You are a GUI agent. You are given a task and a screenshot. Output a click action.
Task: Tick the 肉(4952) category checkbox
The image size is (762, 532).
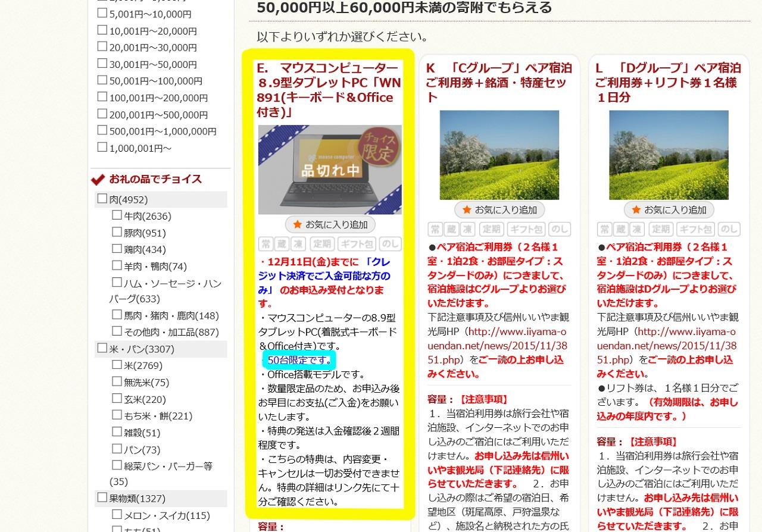coord(102,198)
